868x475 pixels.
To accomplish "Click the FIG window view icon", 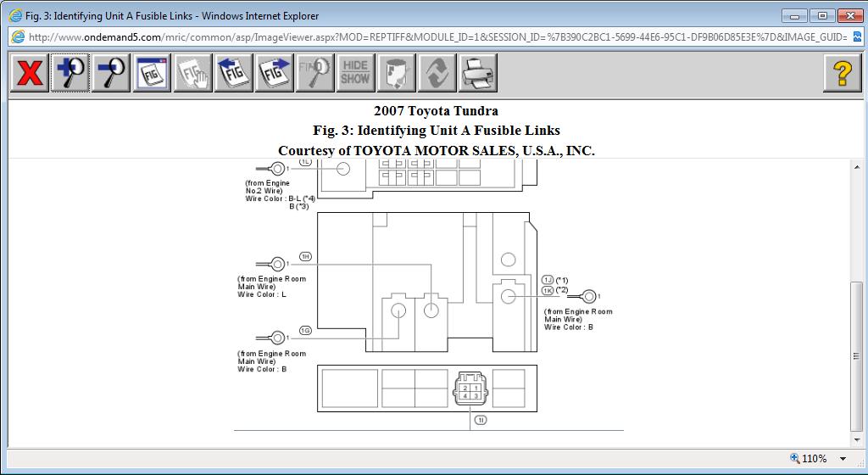I will (x=152, y=73).
